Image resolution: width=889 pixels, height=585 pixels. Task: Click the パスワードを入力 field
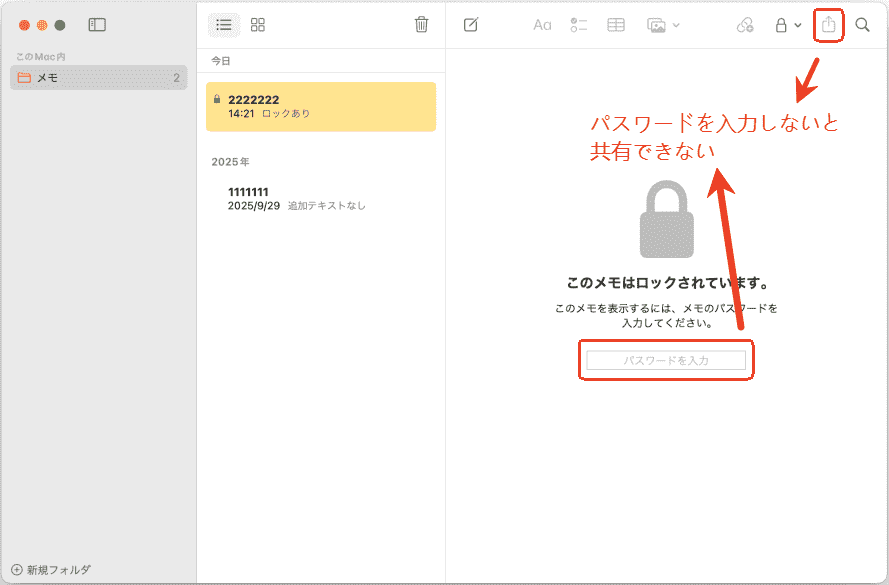pyautogui.click(x=666, y=360)
